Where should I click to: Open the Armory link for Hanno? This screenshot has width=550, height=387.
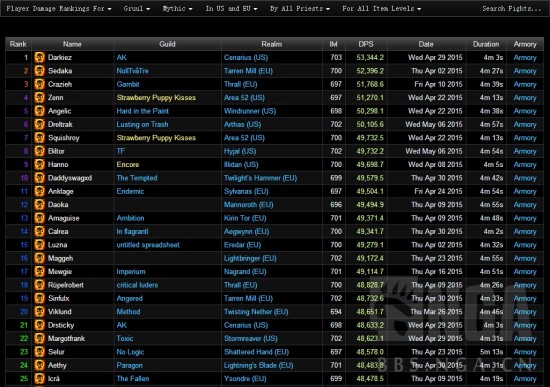coord(525,165)
